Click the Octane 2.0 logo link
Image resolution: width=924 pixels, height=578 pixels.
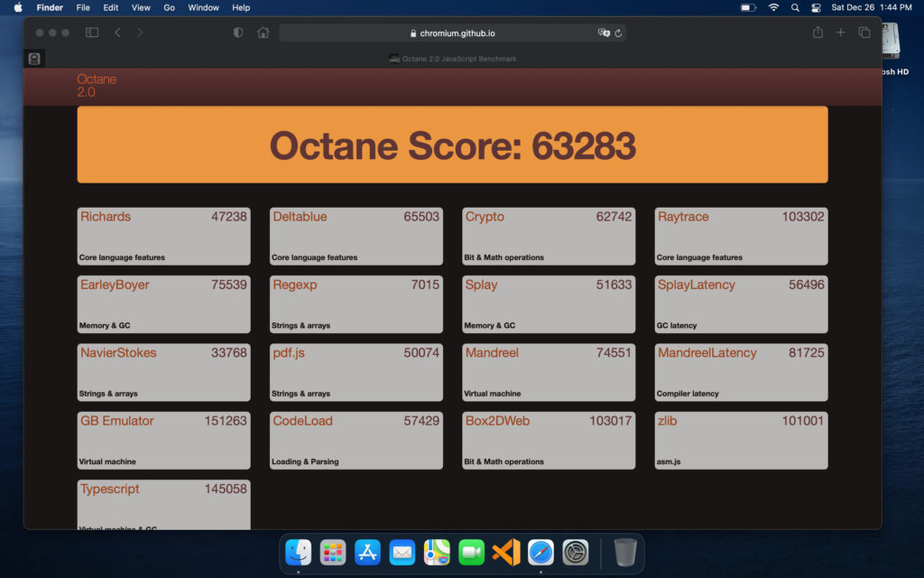[97, 86]
